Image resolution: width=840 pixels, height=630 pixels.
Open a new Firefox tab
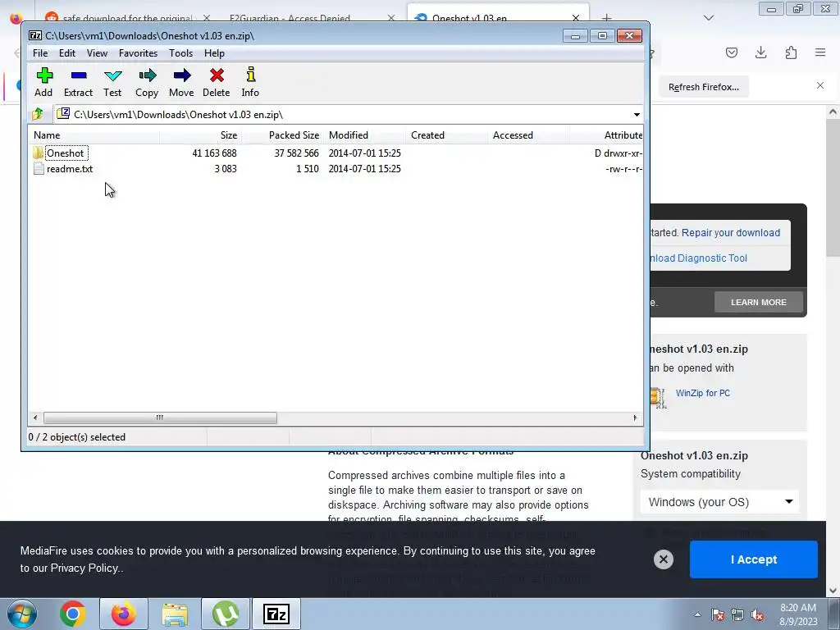[606, 18]
